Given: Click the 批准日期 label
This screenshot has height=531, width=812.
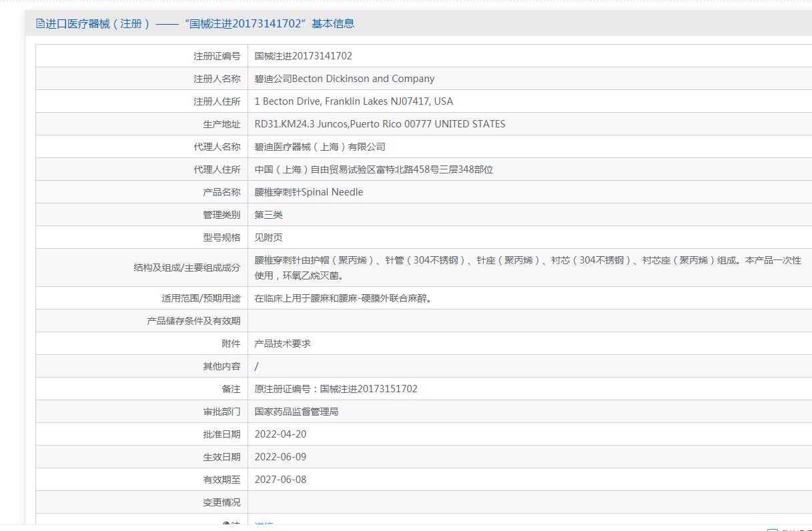Looking at the screenshot, I should pyautogui.click(x=222, y=434).
